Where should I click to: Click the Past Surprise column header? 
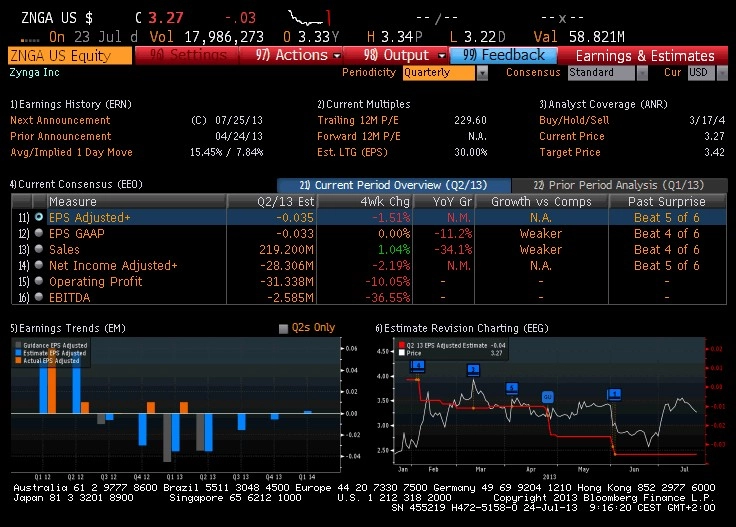(x=667, y=201)
